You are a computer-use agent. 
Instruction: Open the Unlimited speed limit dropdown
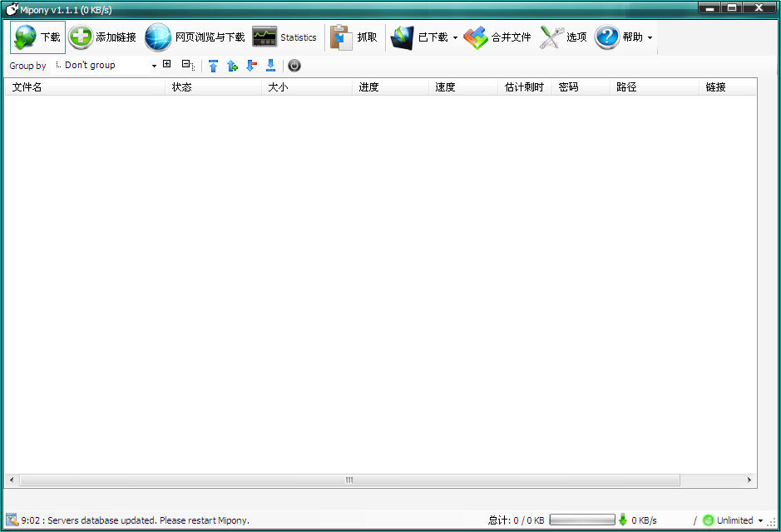[760, 521]
